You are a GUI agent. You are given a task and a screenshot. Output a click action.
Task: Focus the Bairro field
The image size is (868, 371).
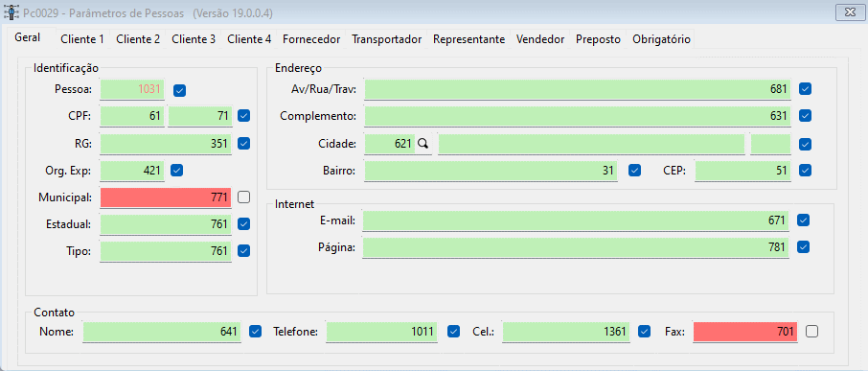click(491, 171)
